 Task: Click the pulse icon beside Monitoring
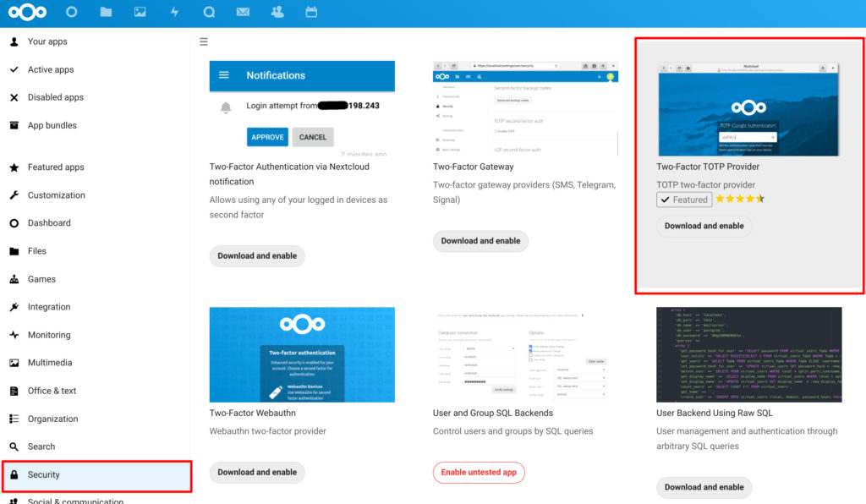coord(14,335)
